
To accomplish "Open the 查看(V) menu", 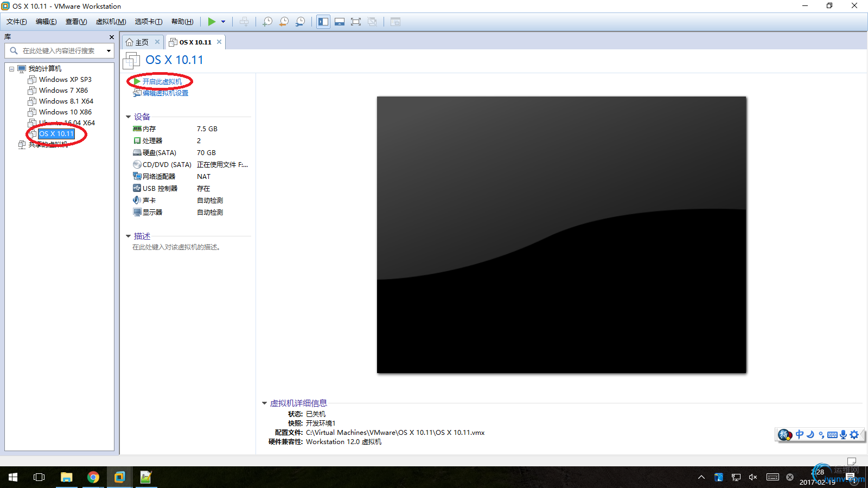I will click(76, 22).
